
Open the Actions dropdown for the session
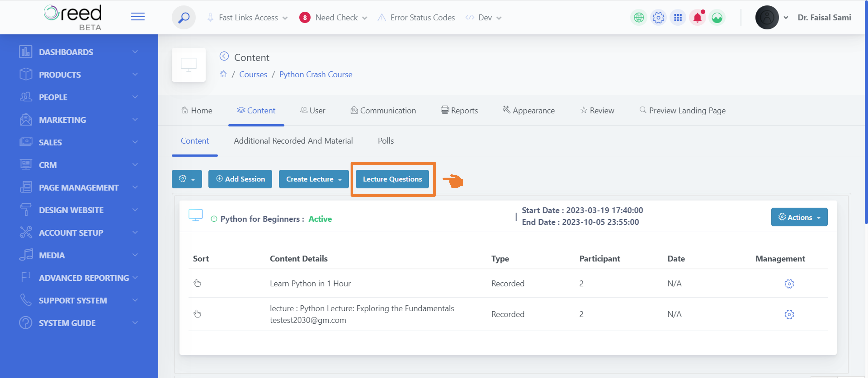pos(799,217)
